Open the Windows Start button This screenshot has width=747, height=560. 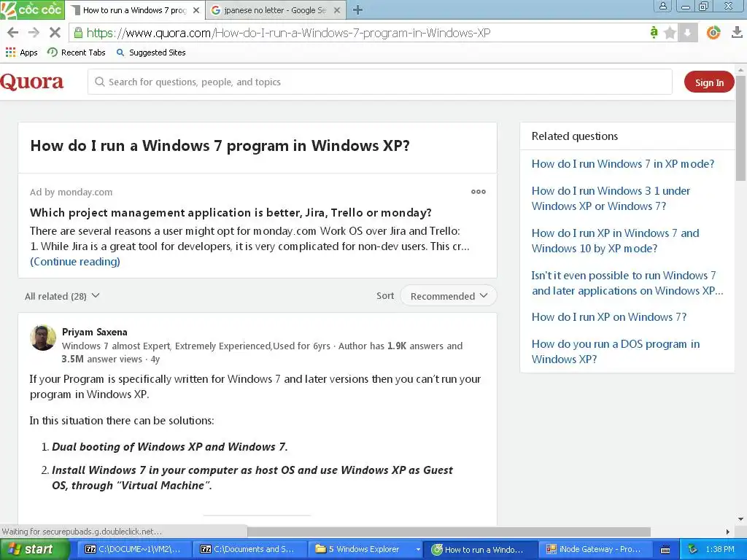pyautogui.click(x=35, y=549)
